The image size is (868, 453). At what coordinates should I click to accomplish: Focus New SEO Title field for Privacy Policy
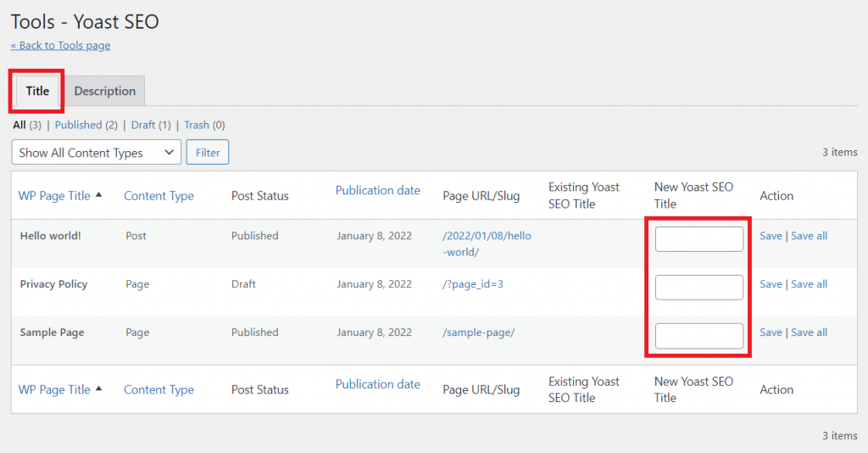[699, 288]
